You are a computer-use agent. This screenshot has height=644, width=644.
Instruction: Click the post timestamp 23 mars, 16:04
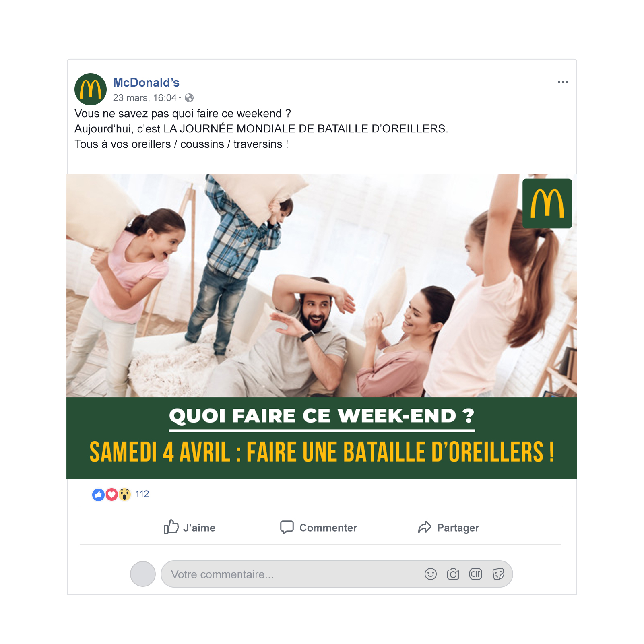coord(144,98)
